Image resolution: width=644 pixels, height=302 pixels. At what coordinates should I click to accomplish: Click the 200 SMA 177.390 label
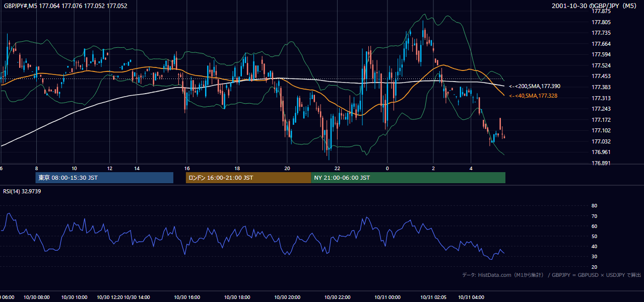point(535,87)
